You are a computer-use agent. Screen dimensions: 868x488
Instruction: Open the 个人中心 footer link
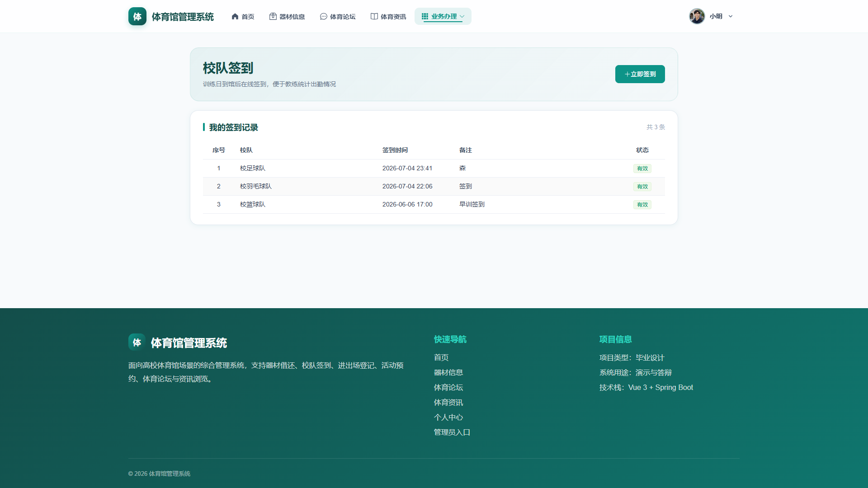click(448, 418)
